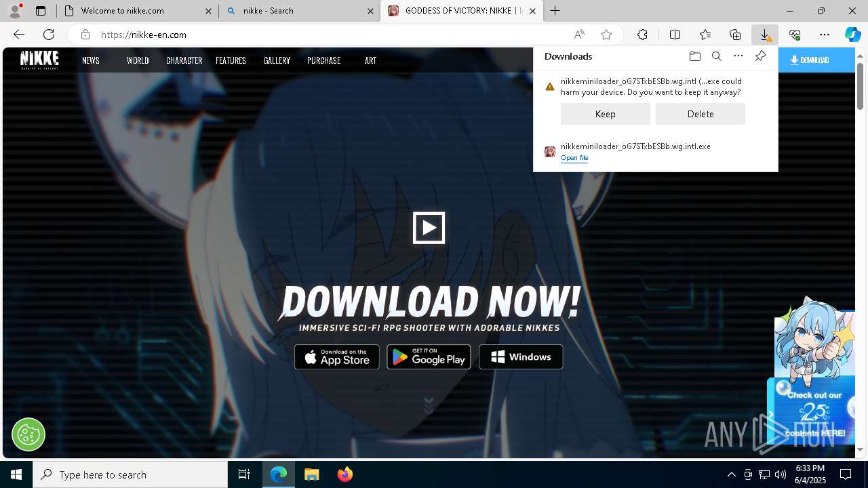Refresh the nikke-en.com page
This screenshot has height=488, width=868.
point(49,35)
